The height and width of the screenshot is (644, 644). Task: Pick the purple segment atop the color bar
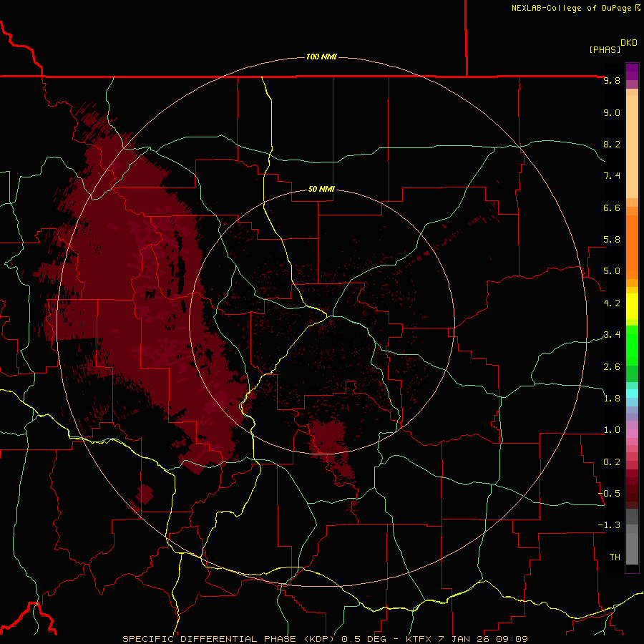click(x=632, y=72)
